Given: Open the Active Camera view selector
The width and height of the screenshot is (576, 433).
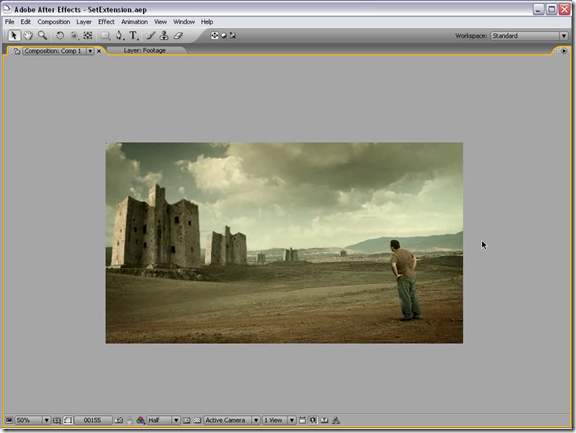Looking at the screenshot, I should click(232, 420).
